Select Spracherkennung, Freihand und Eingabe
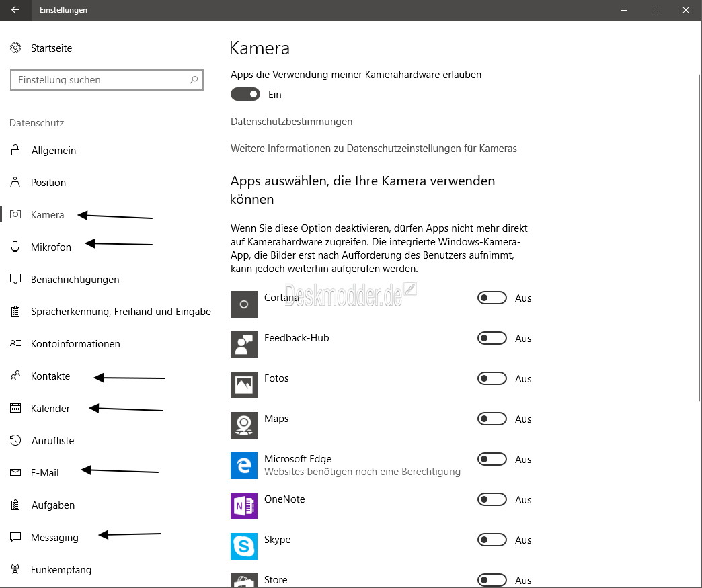The height and width of the screenshot is (588, 702). coord(121,311)
